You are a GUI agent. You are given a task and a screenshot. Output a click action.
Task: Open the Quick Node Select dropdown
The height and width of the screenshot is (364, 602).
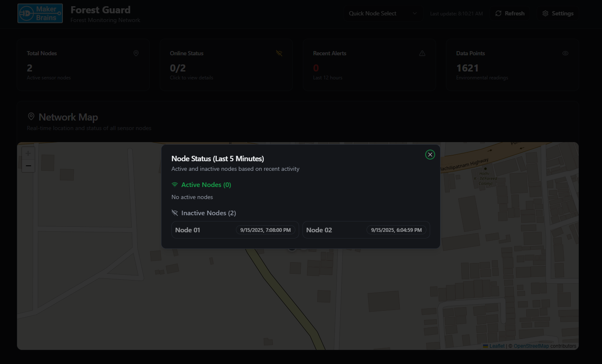pos(383,13)
